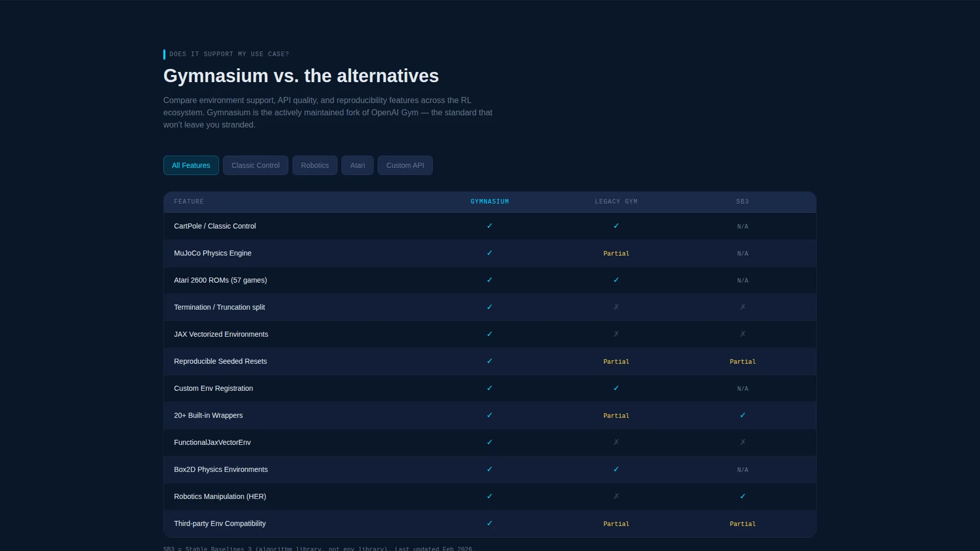Click the Termination / Truncation split feature name
Image resolution: width=980 pixels, height=551 pixels.
[219, 307]
